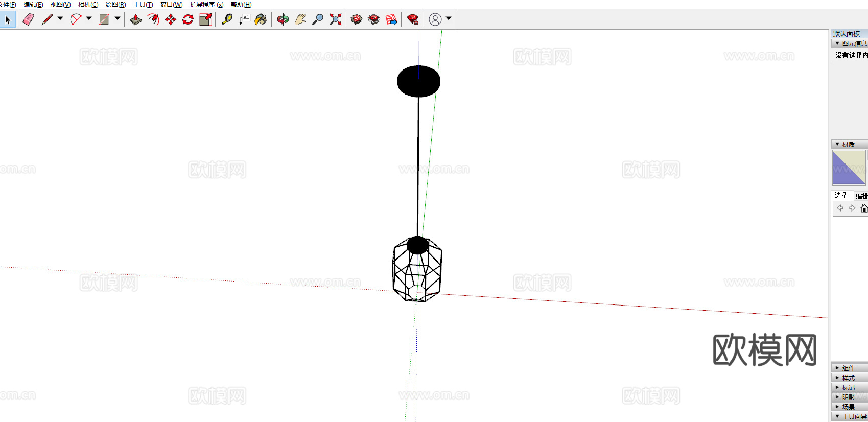Expand the 阴影 panel
This screenshot has width=868, height=422.
(837, 397)
